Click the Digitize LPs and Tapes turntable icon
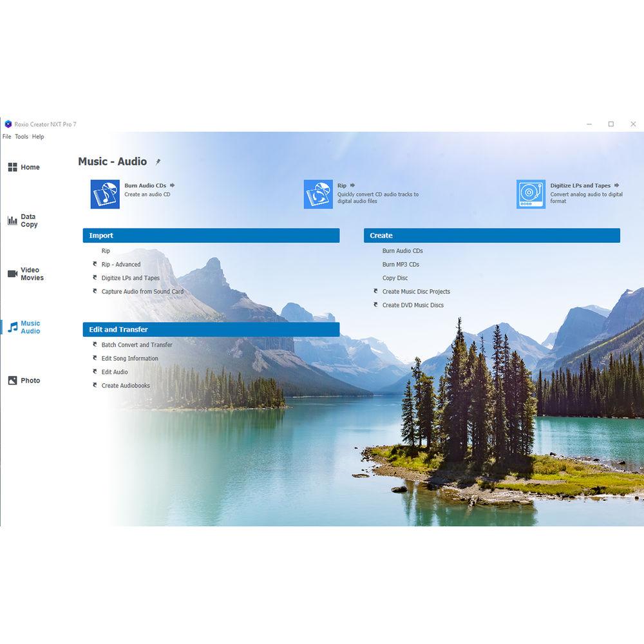The image size is (644, 644). point(531,194)
